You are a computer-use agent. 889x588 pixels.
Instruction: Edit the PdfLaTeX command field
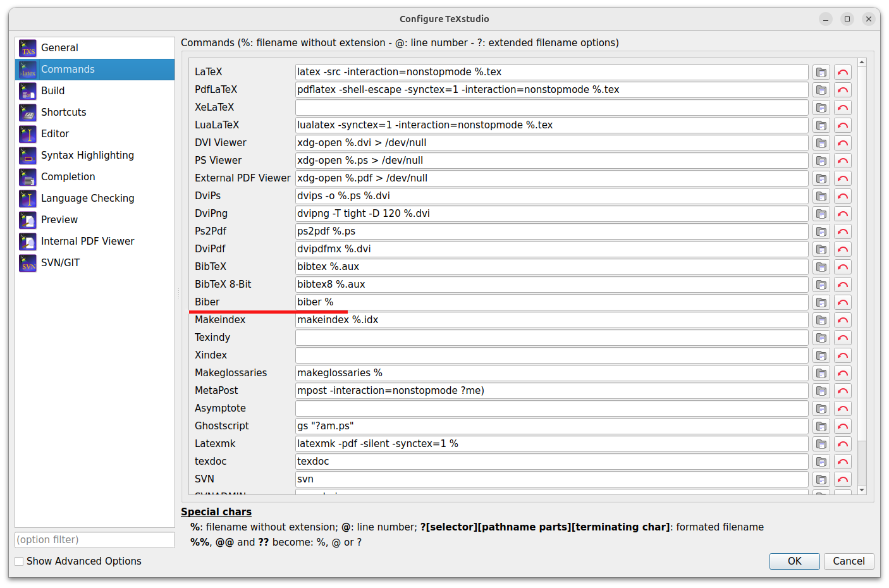[551, 90]
